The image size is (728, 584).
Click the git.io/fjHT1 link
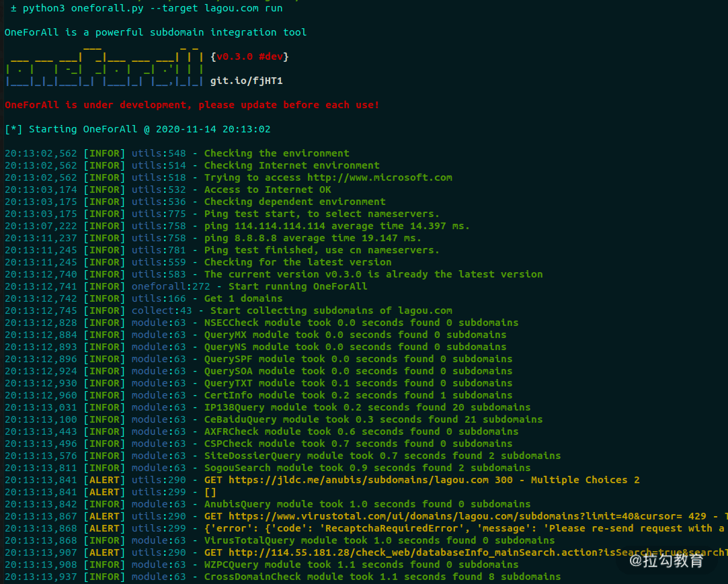[246, 81]
